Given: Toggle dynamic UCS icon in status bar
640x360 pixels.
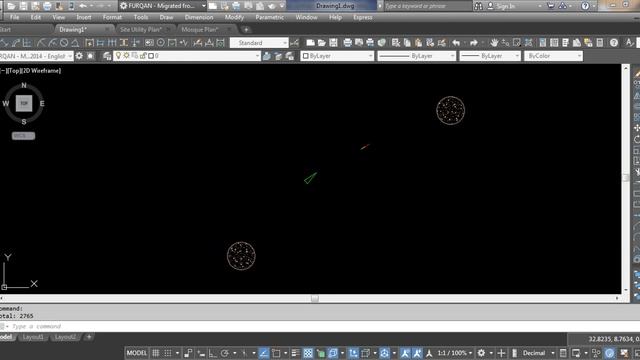Looking at the screenshot, I should (x=353, y=353).
